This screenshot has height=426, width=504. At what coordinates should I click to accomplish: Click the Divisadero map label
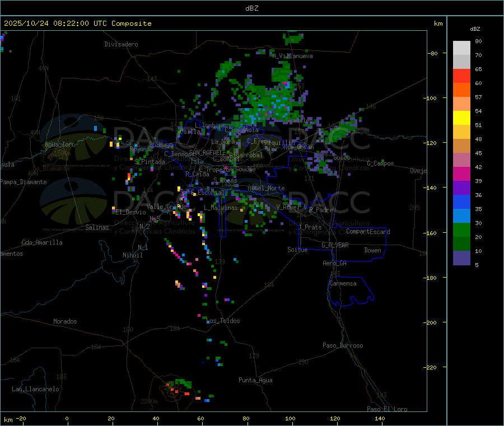pyautogui.click(x=121, y=44)
